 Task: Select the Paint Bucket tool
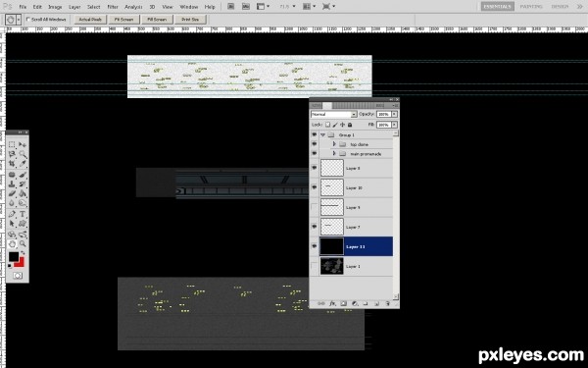tap(23, 193)
